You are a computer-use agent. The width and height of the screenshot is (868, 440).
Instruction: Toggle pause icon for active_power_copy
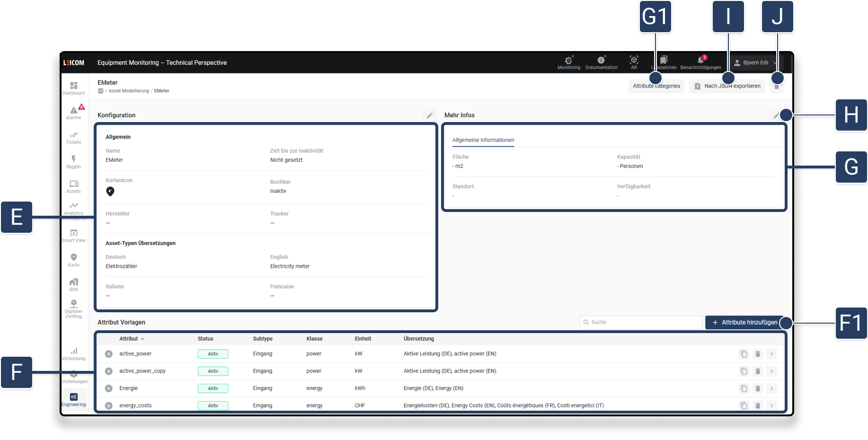(x=109, y=371)
